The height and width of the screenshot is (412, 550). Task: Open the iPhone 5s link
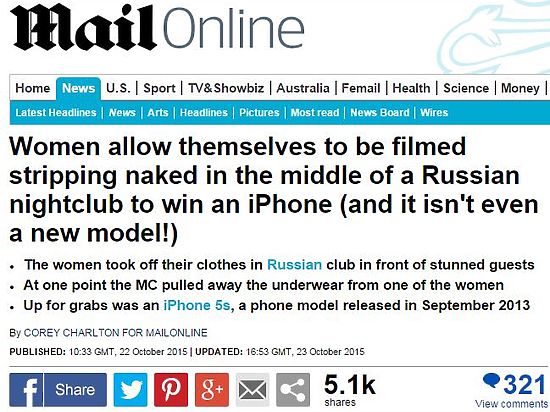click(197, 305)
